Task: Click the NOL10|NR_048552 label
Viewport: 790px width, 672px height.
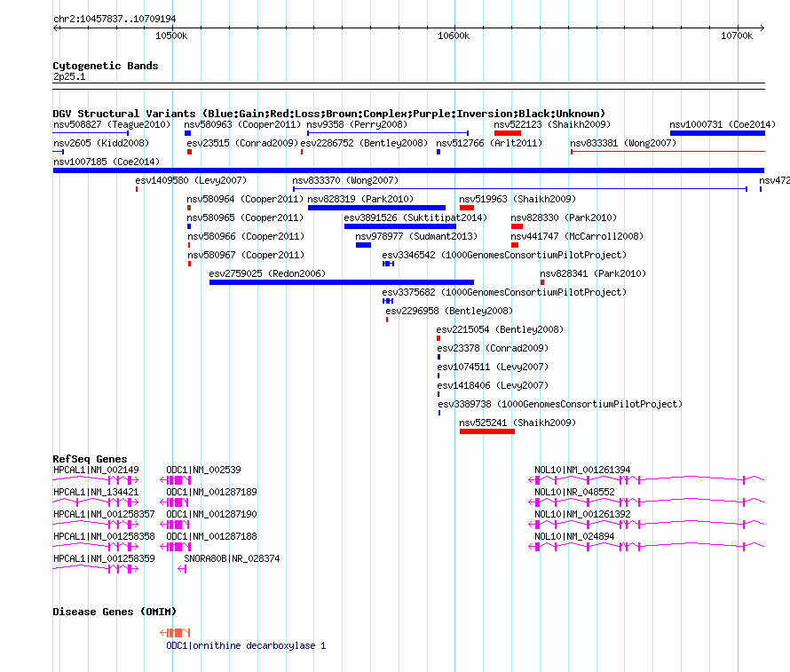Action: tap(574, 492)
